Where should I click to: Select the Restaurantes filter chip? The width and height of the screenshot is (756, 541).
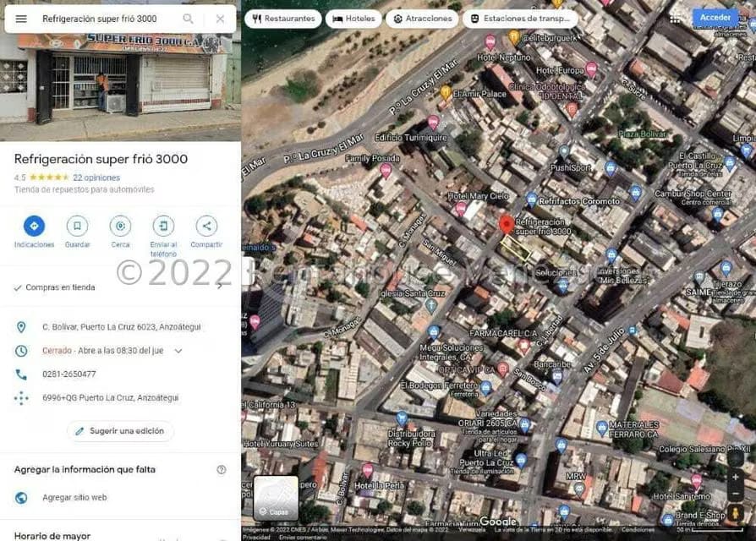pos(283,19)
